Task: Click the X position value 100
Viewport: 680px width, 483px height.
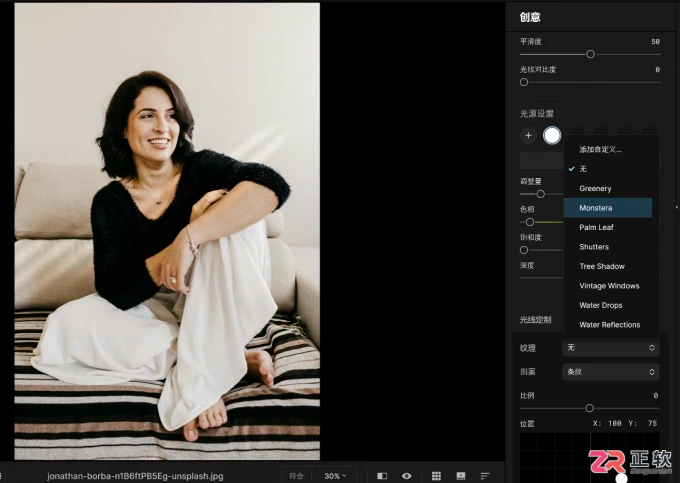Action: [615, 423]
